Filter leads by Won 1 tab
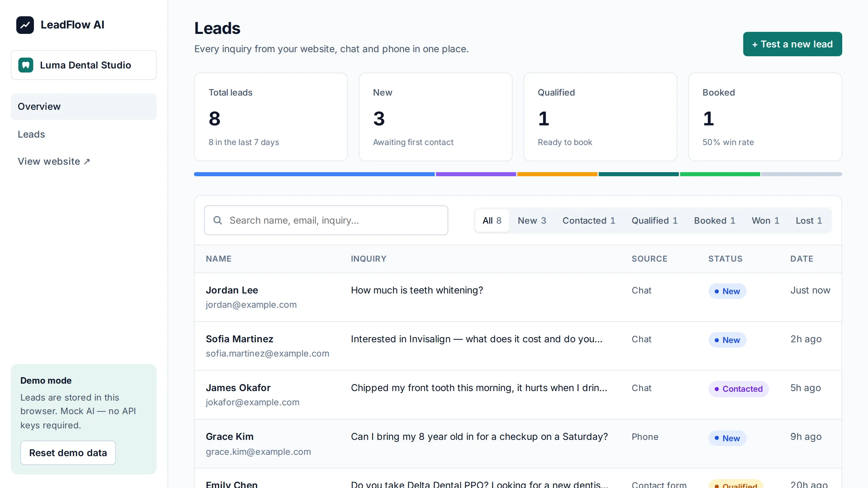This screenshot has width=868, height=488. tap(766, 221)
